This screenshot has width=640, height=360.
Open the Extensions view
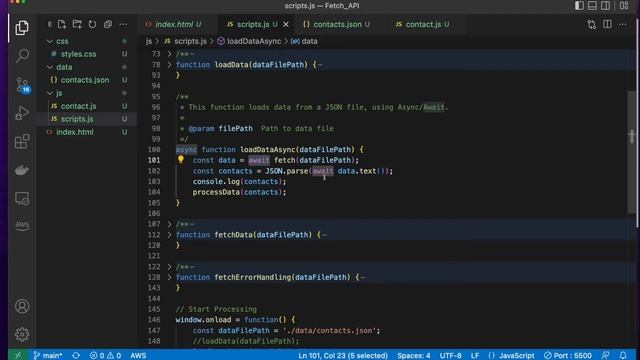click(x=22, y=142)
